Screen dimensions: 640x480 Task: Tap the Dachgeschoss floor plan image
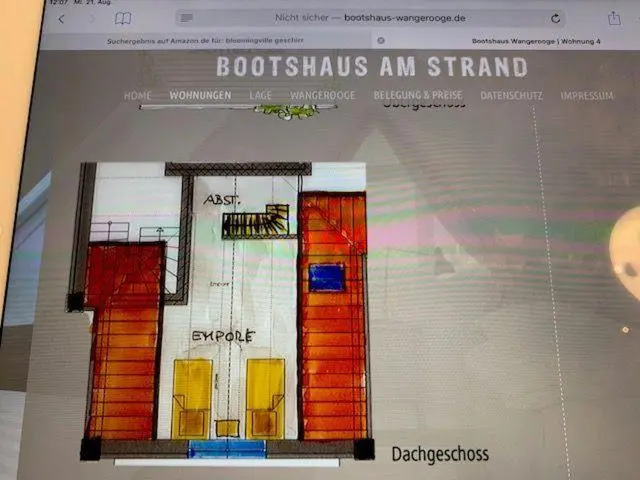(220, 310)
